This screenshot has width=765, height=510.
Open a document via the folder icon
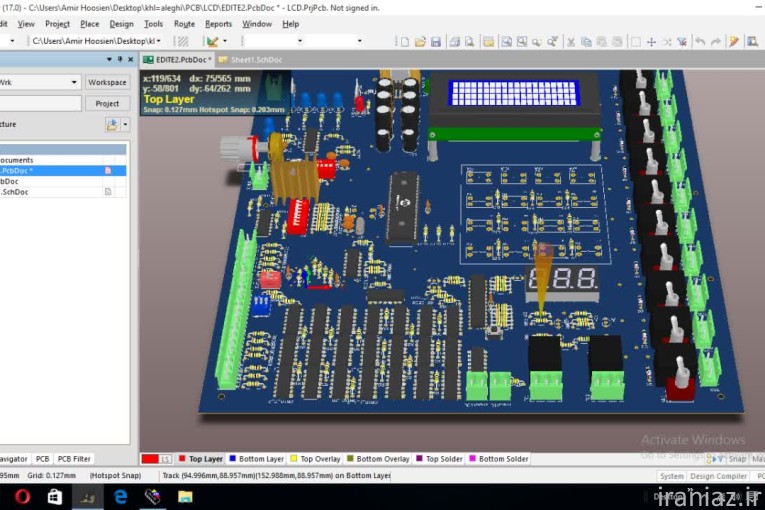pyautogui.click(x=420, y=42)
